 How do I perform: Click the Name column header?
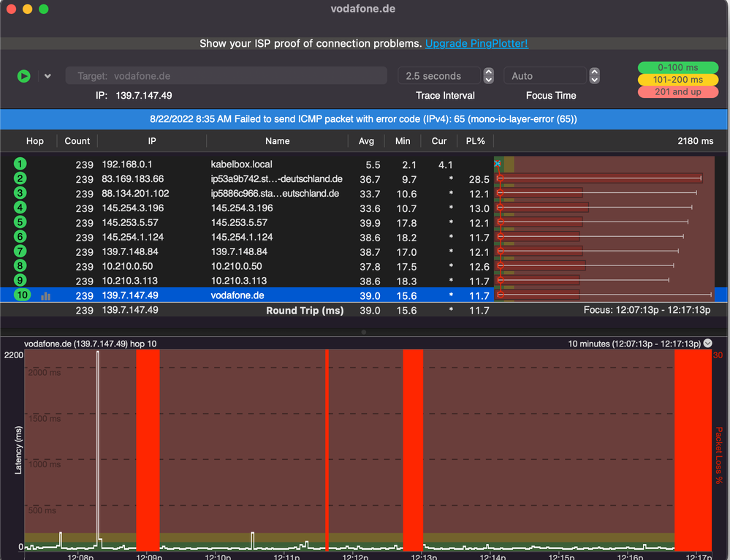tap(278, 141)
